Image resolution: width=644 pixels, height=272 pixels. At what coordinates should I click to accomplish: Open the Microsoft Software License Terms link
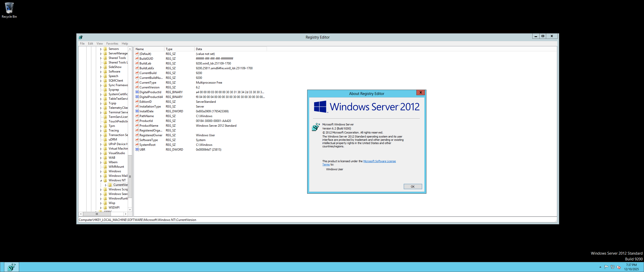(379, 161)
